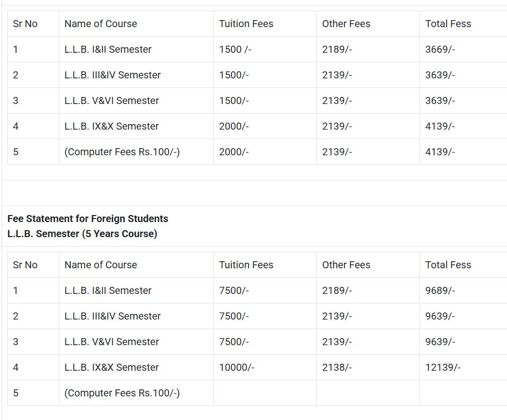
Task: Click "(Computer Fees Rs.100/-)" in the top table
Action: 122,152
